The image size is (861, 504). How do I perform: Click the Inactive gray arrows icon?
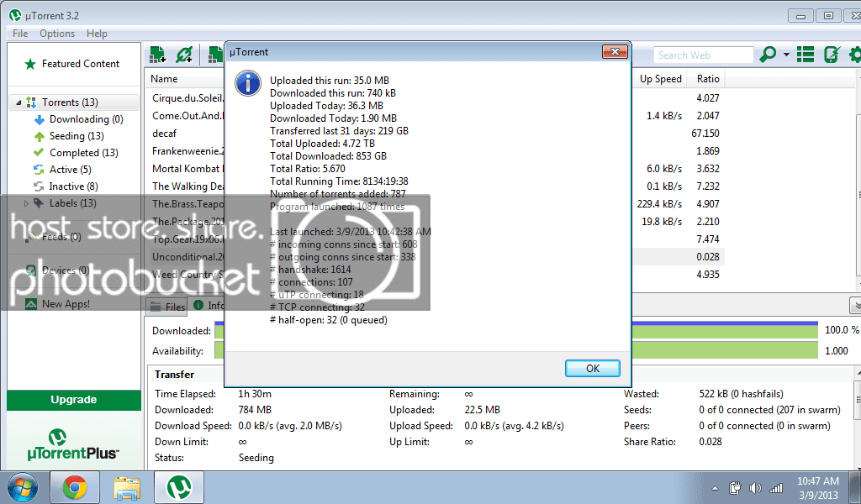coord(39,186)
